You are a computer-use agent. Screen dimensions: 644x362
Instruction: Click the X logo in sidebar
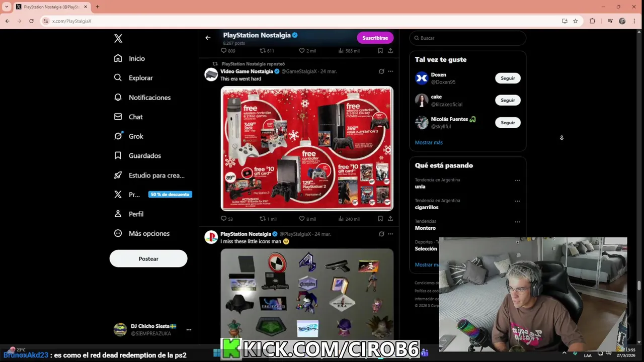pyautogui.click(x=118, y=38)
